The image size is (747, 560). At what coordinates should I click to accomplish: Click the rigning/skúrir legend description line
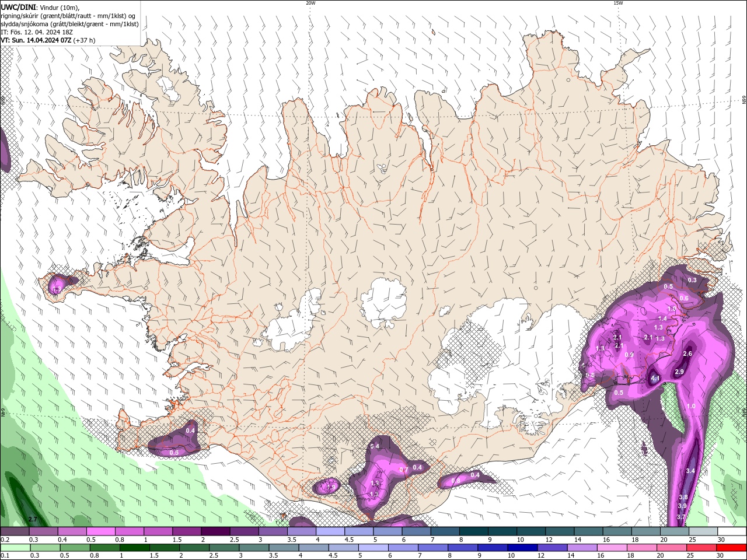click(68, 16)
